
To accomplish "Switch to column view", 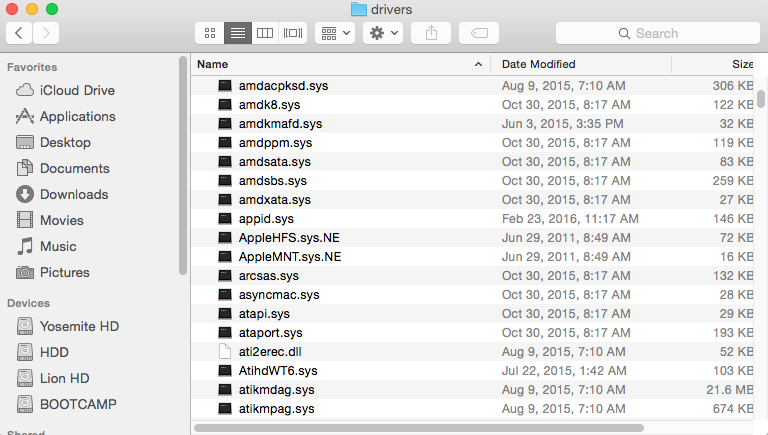I will [265, 33].
